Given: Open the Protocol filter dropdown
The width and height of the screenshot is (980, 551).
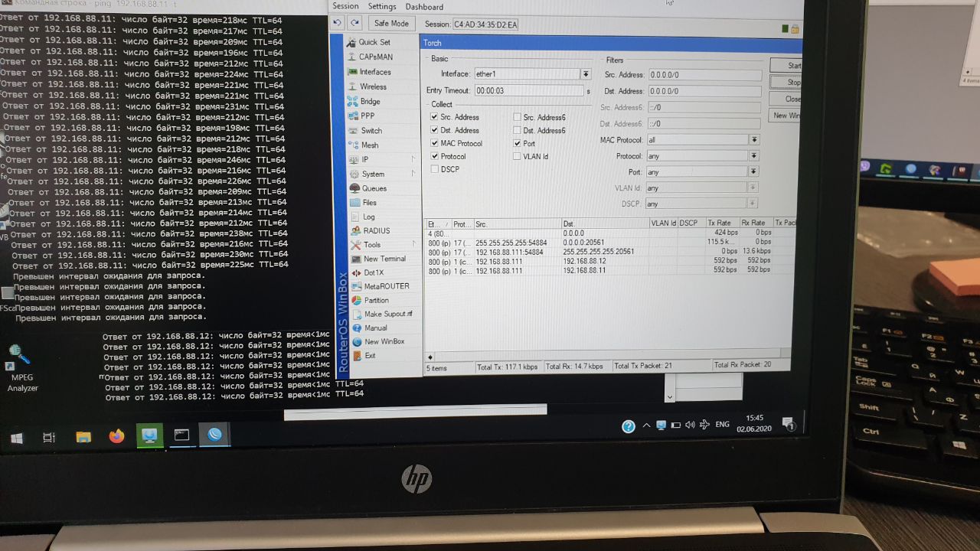Looking at the screenshot, I should point(753,156).
